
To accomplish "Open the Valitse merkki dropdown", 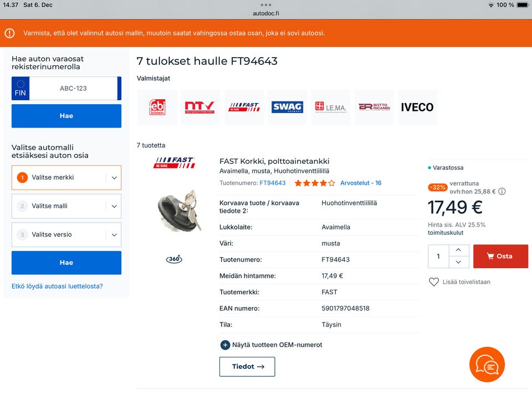I will [66, 178].
